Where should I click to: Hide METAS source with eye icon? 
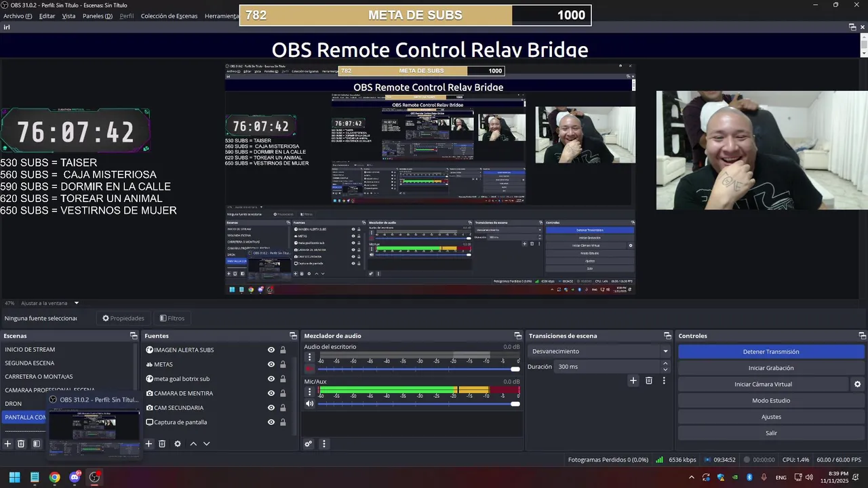271,364
